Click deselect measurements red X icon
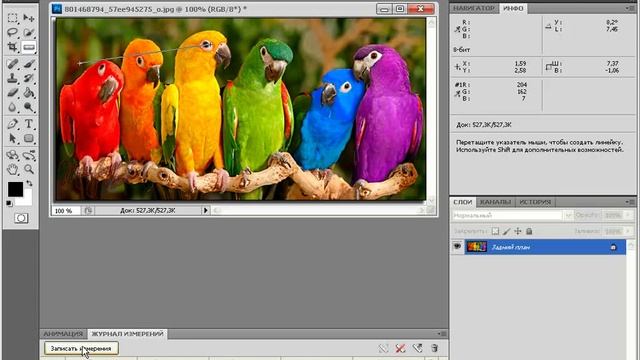Viewport: 640px width, 360px height. point(400,348)
